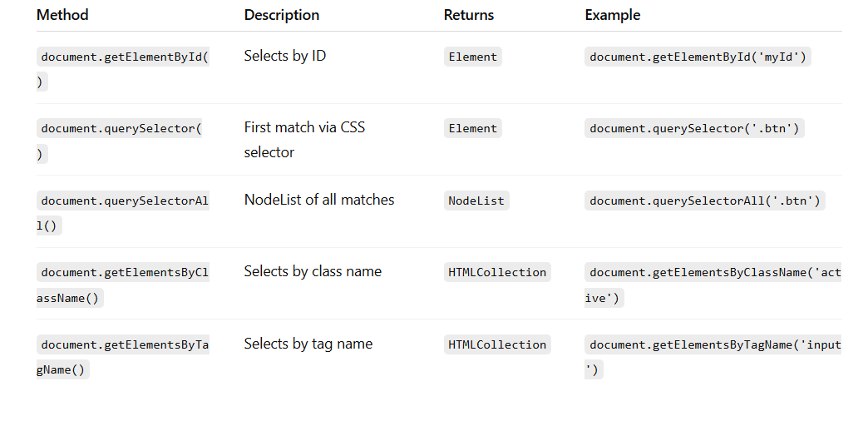Select the document.querySelector() method code
This screenshot has height=421, width=868.
coord(120,141)
